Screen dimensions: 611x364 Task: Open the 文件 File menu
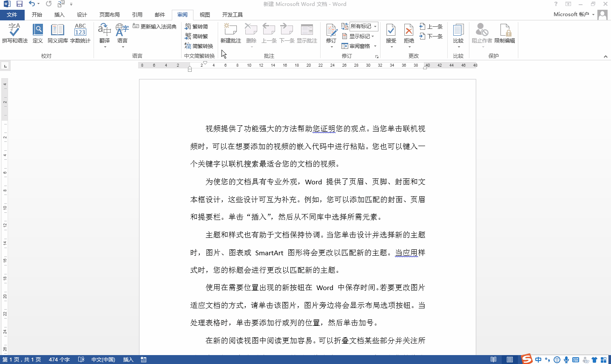point(12,14)
